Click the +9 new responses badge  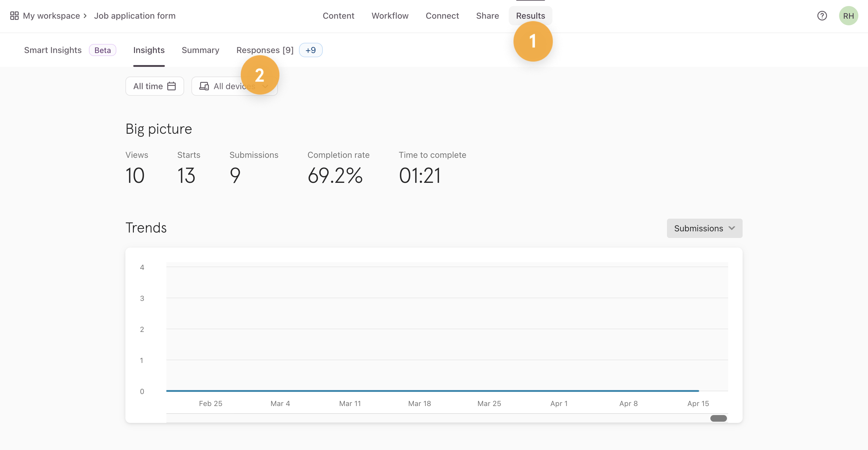tap(310, 50)
